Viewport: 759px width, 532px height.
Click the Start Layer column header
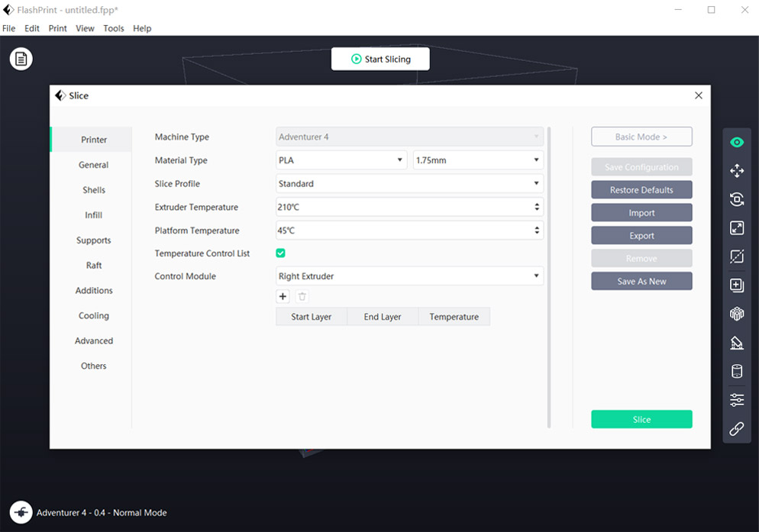pyautogui.click(x=312, y=317)
